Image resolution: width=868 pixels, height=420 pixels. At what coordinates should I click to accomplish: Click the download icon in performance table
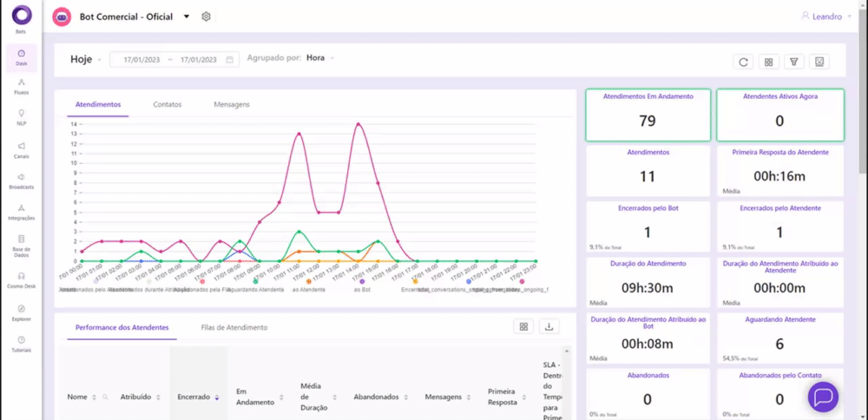(548, 326)
